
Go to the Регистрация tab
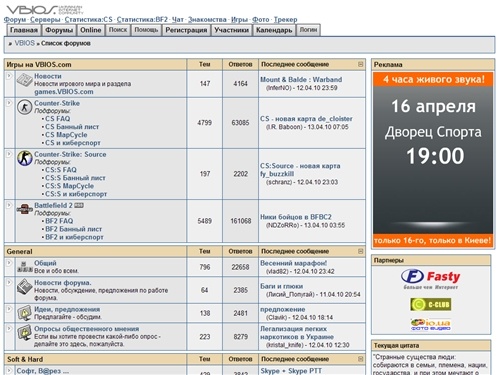pyautogui.click(x=186, y=30)
